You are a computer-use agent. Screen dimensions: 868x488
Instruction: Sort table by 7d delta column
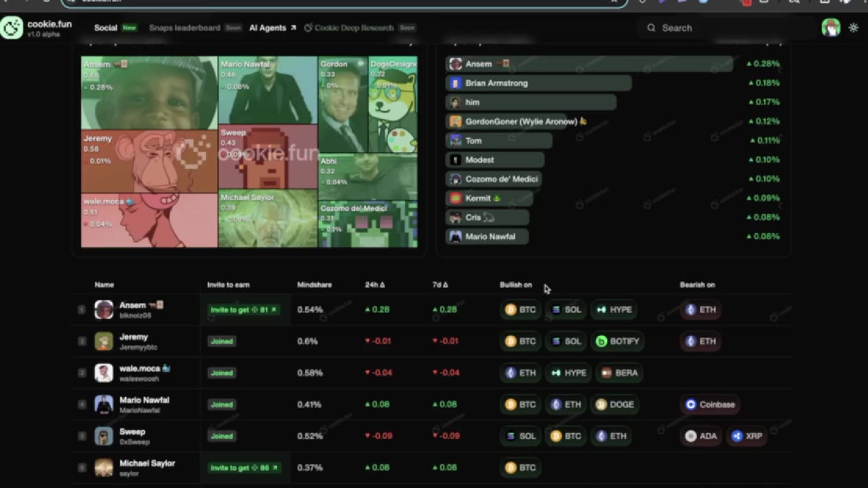(440, 285)
